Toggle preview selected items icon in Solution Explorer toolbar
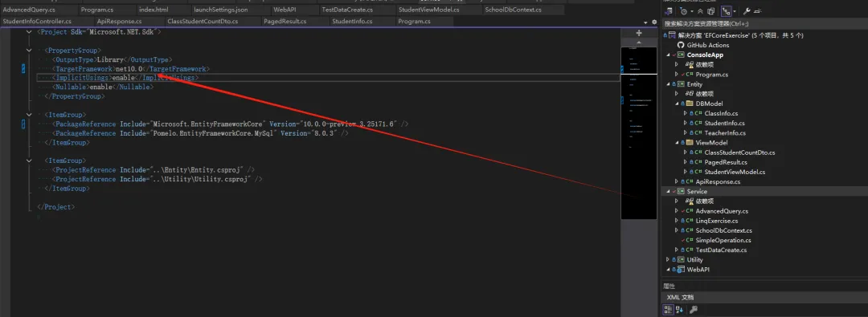The image size is (868, 317). (x=758, y=11)
